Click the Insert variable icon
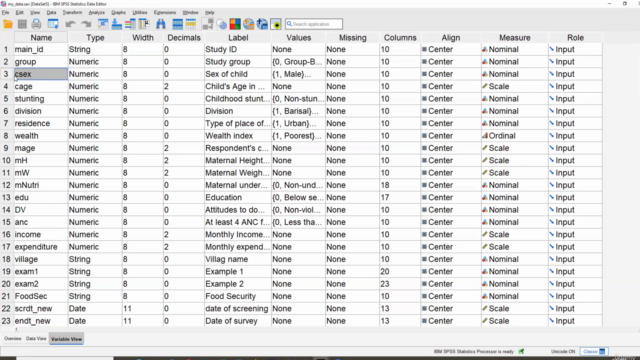 tap(191, 24)
